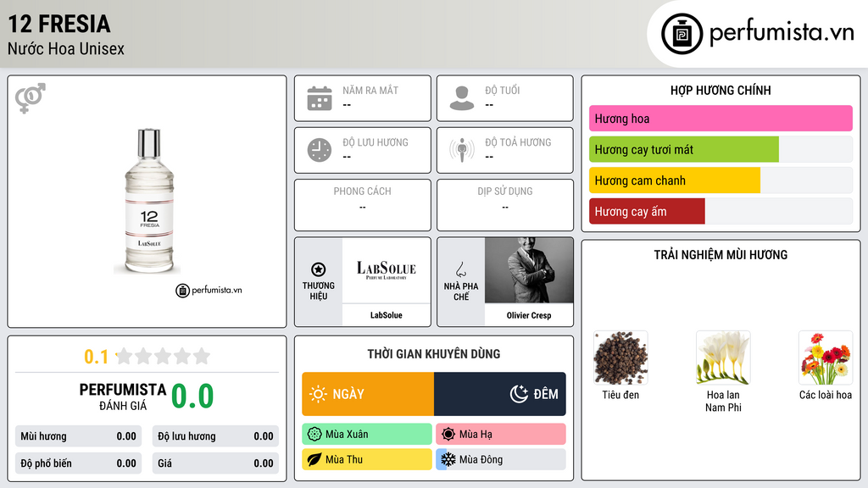Open the 12 Fresia bottle image
Image resolution: width=868 pixels, height=488 pixels.
(149, 202)
